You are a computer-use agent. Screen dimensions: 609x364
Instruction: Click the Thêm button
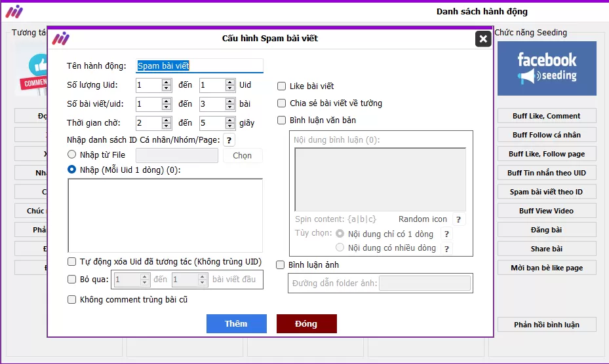[x=236, y=324]
